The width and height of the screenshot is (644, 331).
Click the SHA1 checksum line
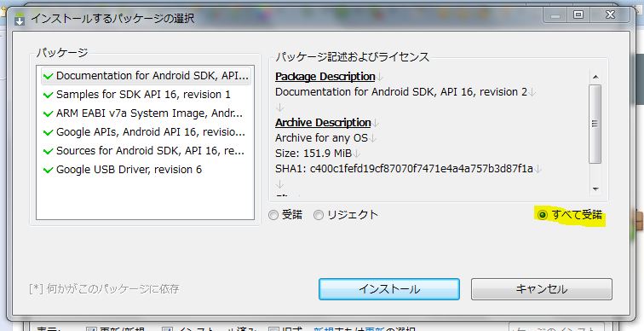click(x=404, y=169)
